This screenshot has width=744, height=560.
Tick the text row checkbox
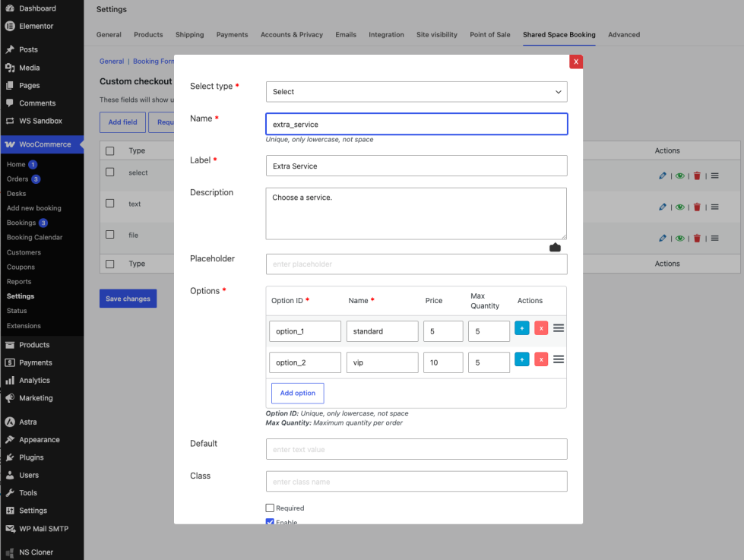click(x=110, y=203)
